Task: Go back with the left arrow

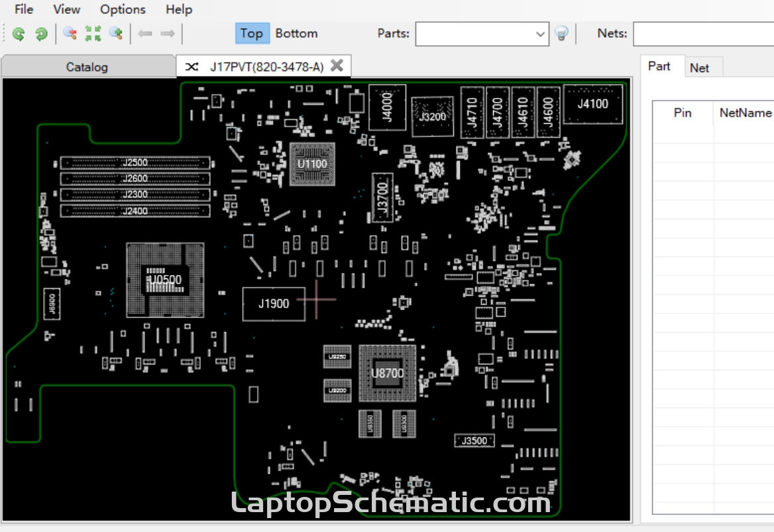Action: click(x=144, y=34)
